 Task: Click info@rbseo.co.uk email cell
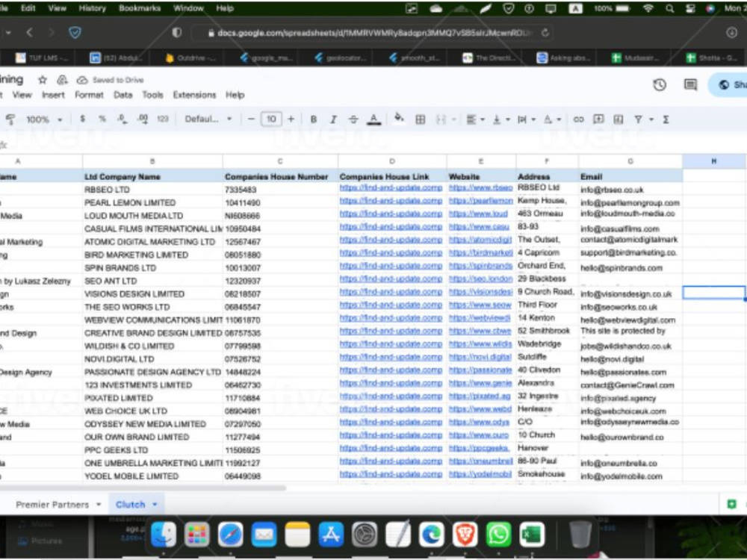coord(630,190)
